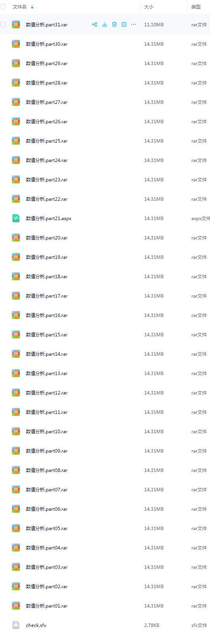This screenshot has height=644, width=210.
Task: Click the 文件名 column header label
Action: click(20, 7)
